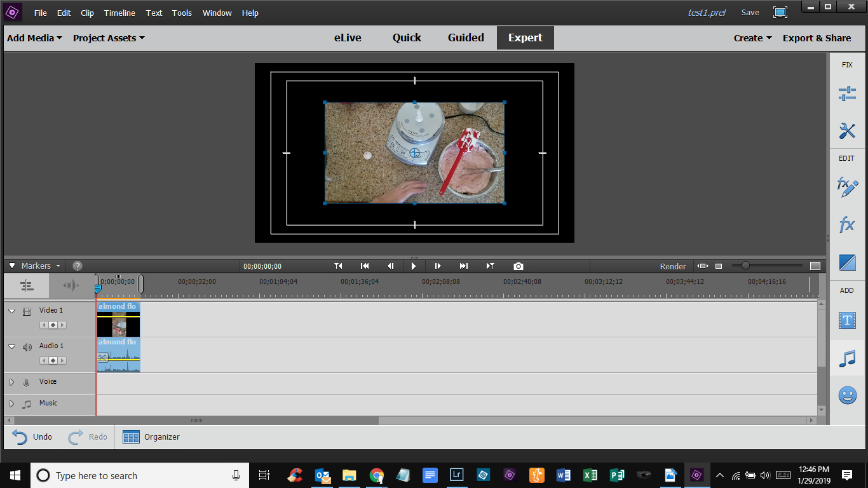The width and height of the screenshot is (868, 488).
Task: Click the timeline horizontal scrollbar
Action: 196,421
